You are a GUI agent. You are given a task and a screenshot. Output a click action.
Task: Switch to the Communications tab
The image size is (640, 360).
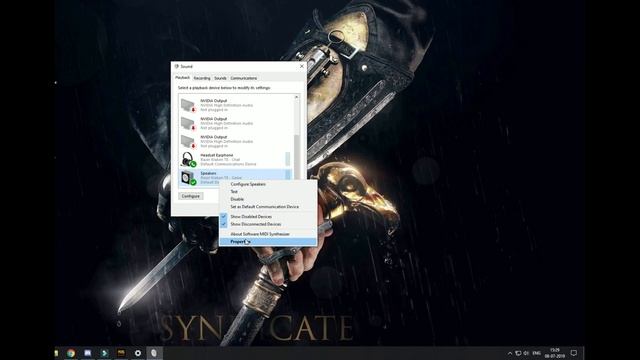[244, 78]
